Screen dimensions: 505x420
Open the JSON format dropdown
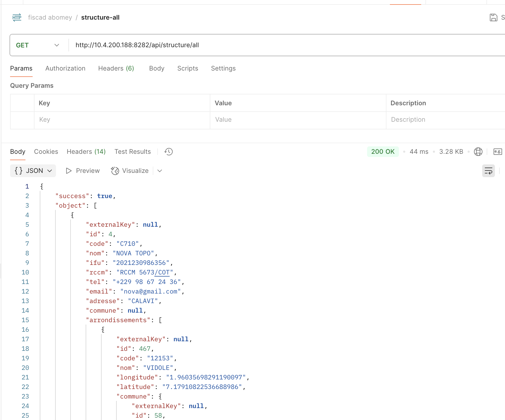tap(33, 171)
